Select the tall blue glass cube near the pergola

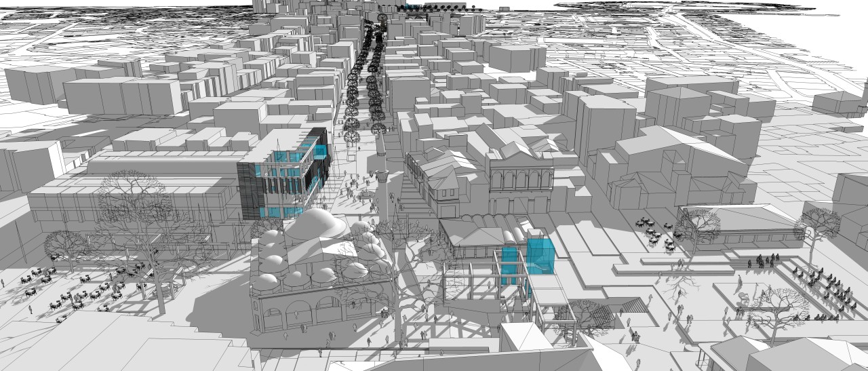click(540, 250)
